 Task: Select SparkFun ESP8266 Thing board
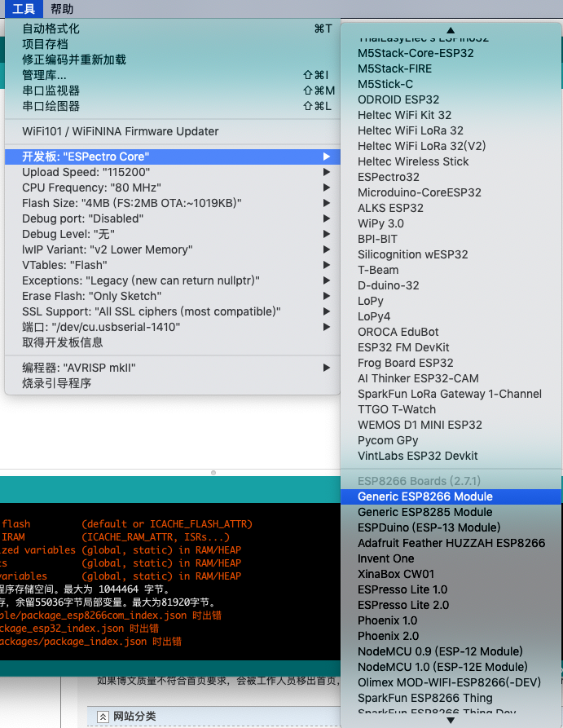pos(451,698)
